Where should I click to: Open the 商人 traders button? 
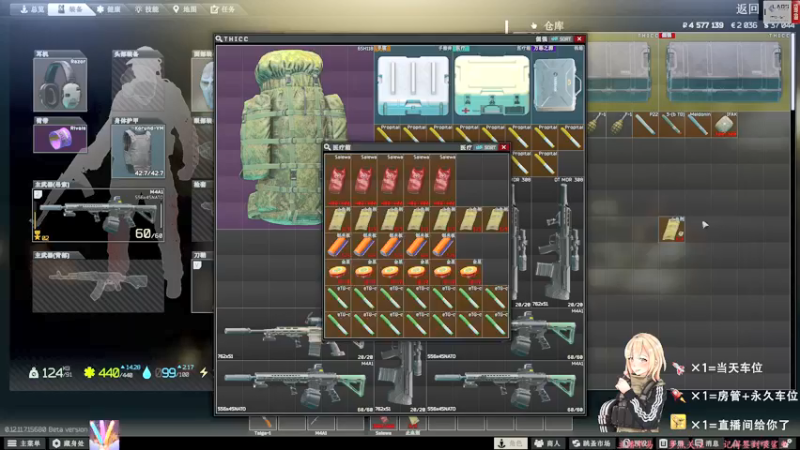click(547, 443)
